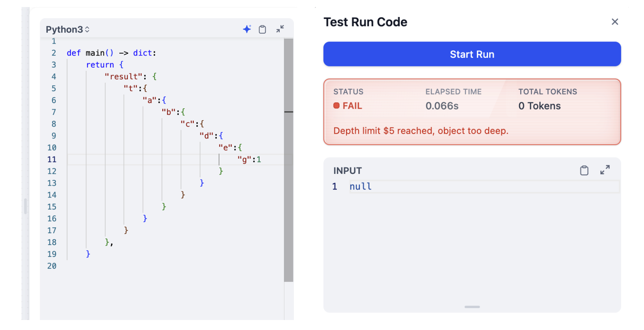Click the depth limit error message
This screenshot has width=644, height=330.
(x=421, y=131)
